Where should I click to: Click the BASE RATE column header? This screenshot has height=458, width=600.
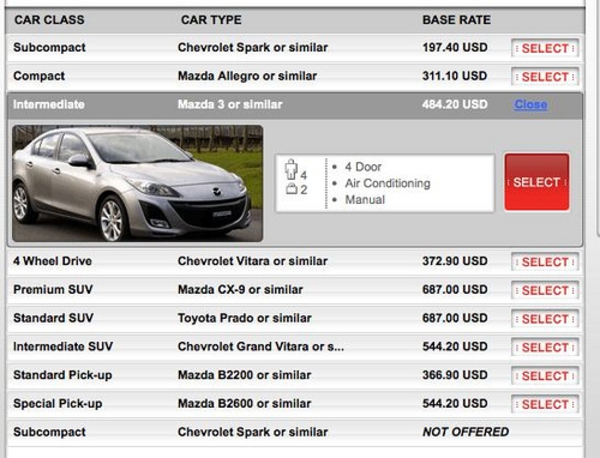point(456,20)
